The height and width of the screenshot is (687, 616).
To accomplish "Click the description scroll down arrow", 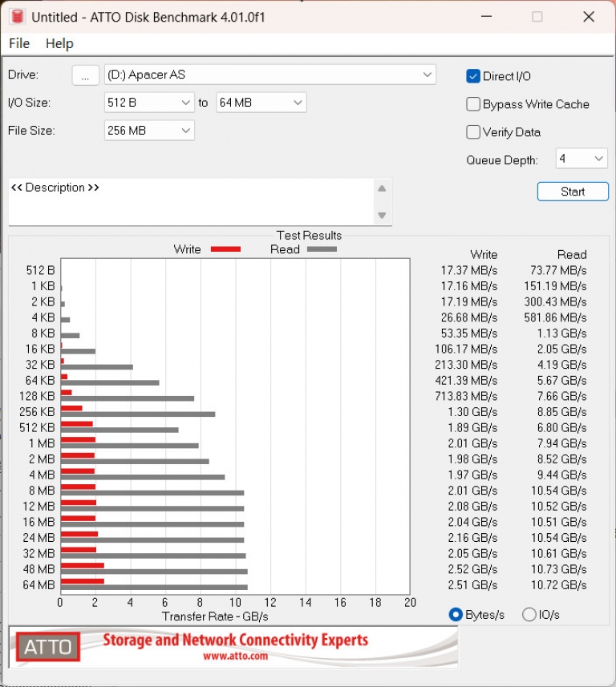I will pyautogui.click(x=382, y=215).
